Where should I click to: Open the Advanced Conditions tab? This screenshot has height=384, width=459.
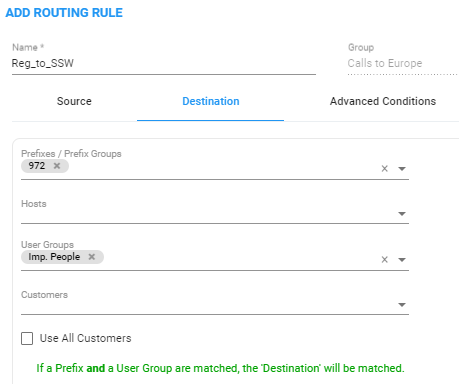coord(383,101)
